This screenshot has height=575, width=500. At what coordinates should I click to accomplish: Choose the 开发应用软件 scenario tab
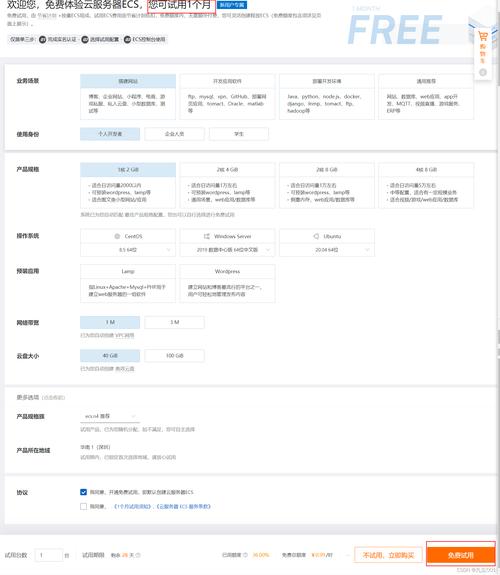coord(227,81)
